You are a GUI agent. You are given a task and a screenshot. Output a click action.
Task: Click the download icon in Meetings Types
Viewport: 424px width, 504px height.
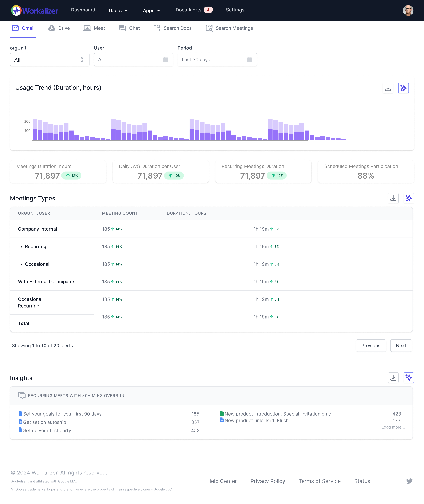point(393,198)
